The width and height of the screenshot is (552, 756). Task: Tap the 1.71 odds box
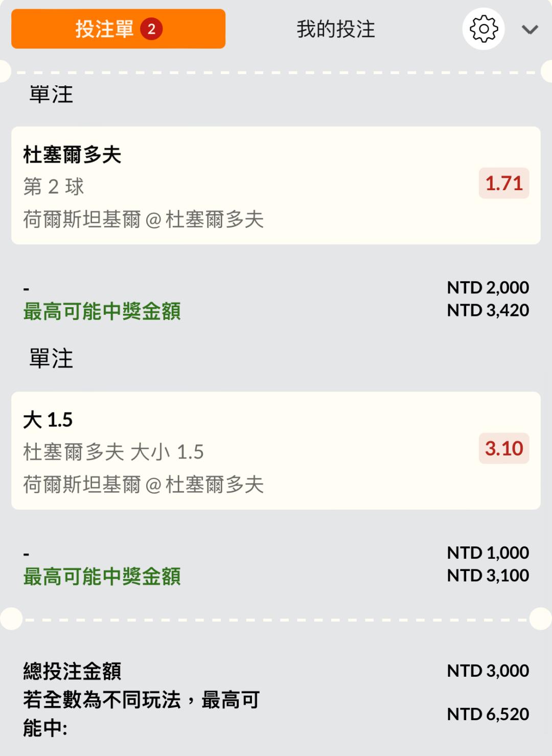(503, 184)
